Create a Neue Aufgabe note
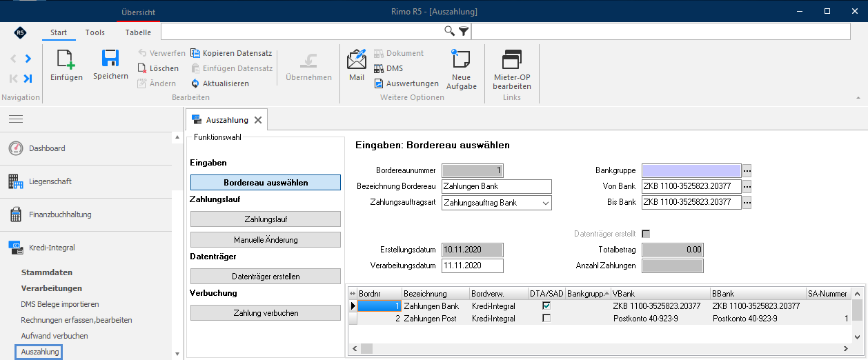Viewport: 868px width, 360px height. pos(460,59)
